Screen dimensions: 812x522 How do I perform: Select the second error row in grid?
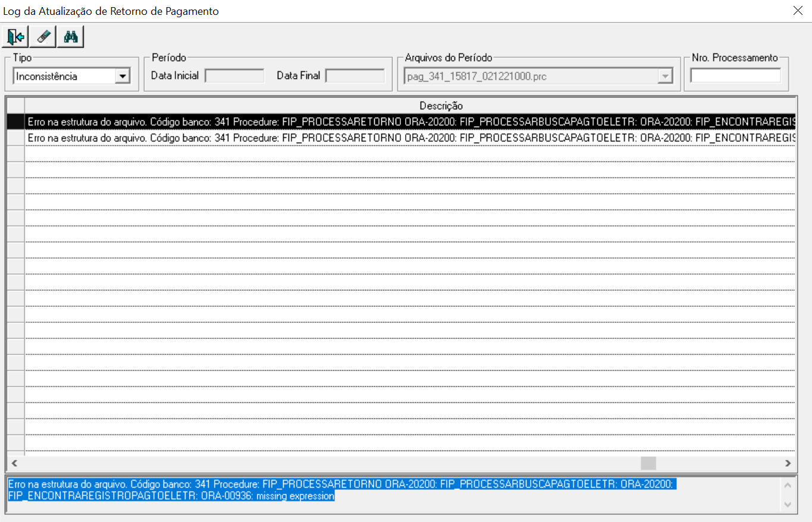click(x=410, y=137)
